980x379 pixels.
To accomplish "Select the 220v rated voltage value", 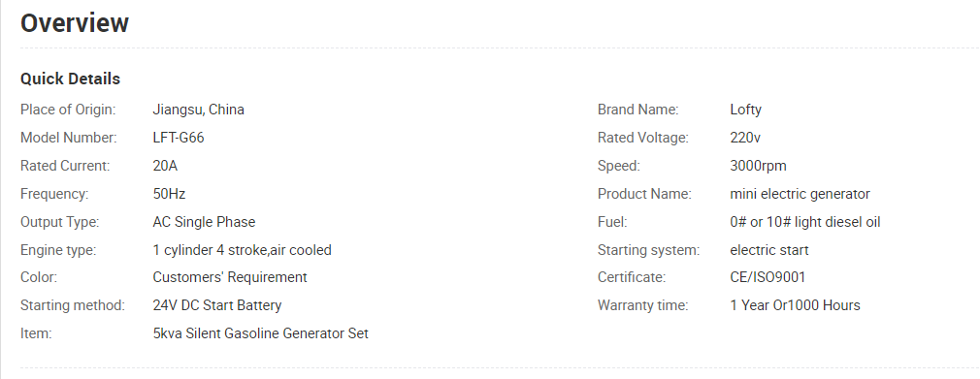I will coord(745,138).
